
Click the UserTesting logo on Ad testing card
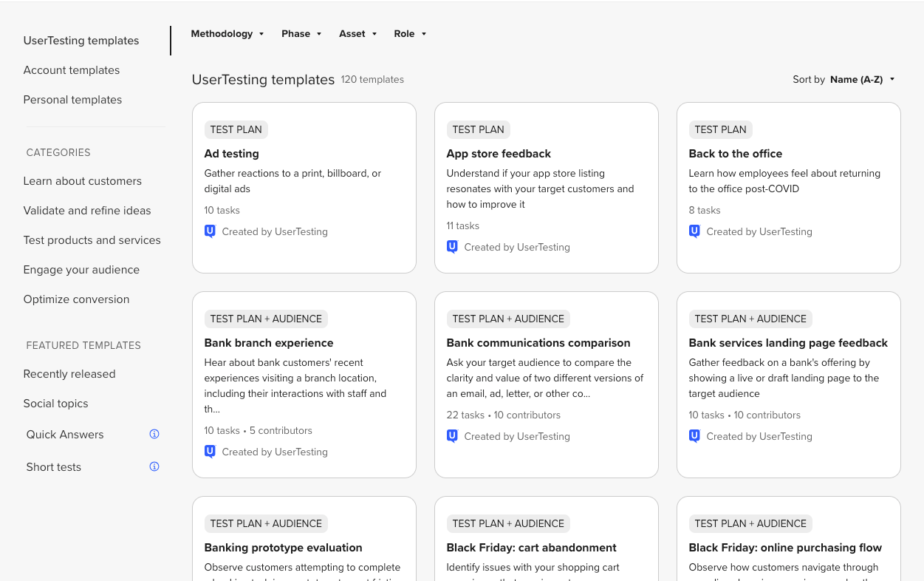pos(210,231)
